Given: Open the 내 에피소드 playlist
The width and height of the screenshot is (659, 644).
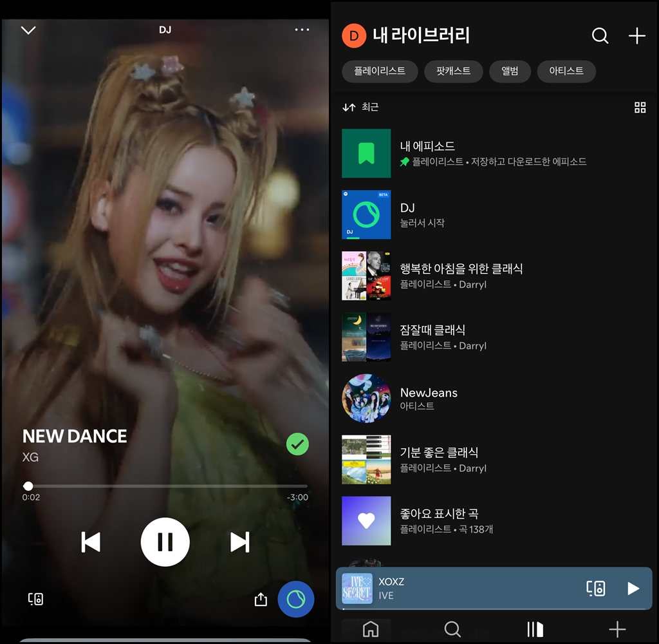Looking at the screenshot, I should [x=494, y=153].
